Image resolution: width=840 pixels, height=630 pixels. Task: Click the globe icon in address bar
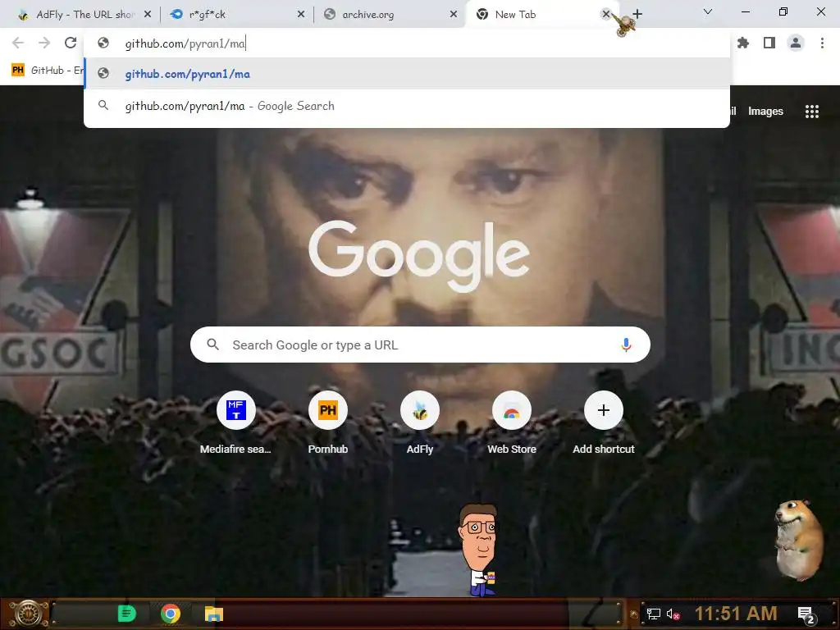(x=103, y=43)
